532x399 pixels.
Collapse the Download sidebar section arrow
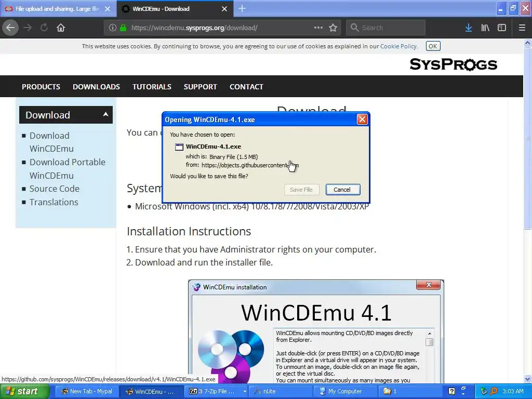pos(105,115)
